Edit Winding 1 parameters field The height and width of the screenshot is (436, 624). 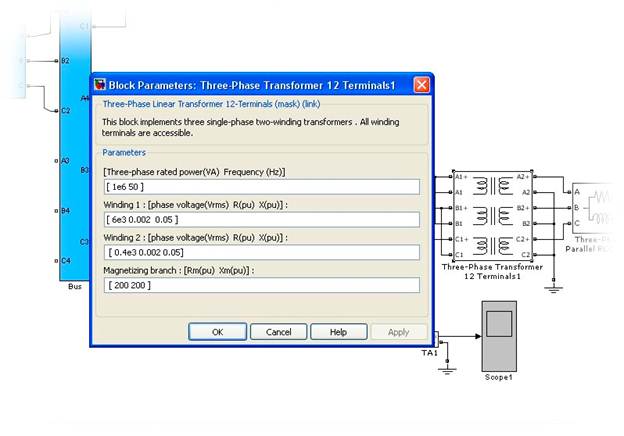coord(261,220)
